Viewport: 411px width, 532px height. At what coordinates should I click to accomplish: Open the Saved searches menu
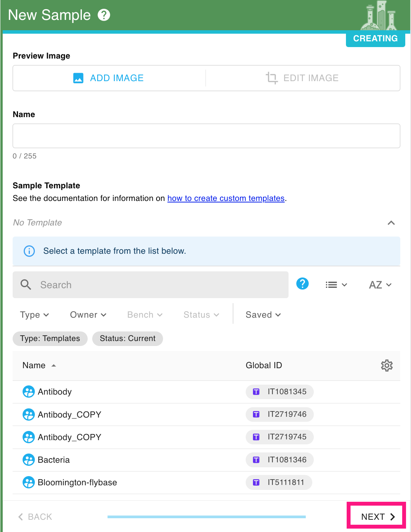(263, 315)
